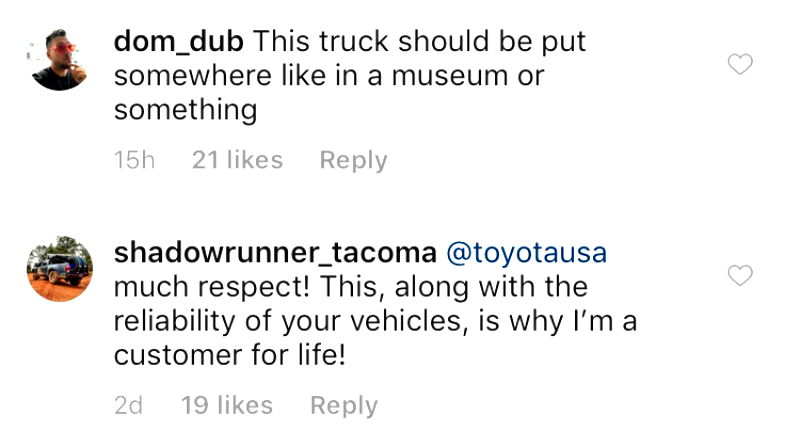Reply to dom_dub's museum comment
800x448 pixels.
point(352,160)
